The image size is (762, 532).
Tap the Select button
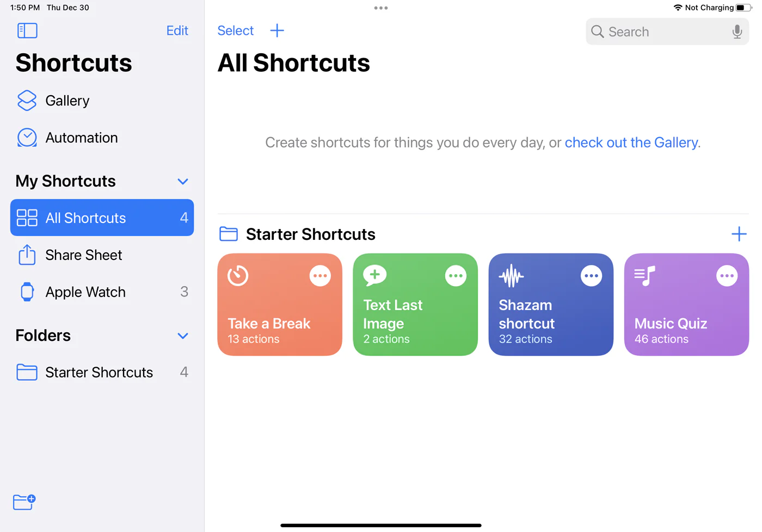pos(235,30)
